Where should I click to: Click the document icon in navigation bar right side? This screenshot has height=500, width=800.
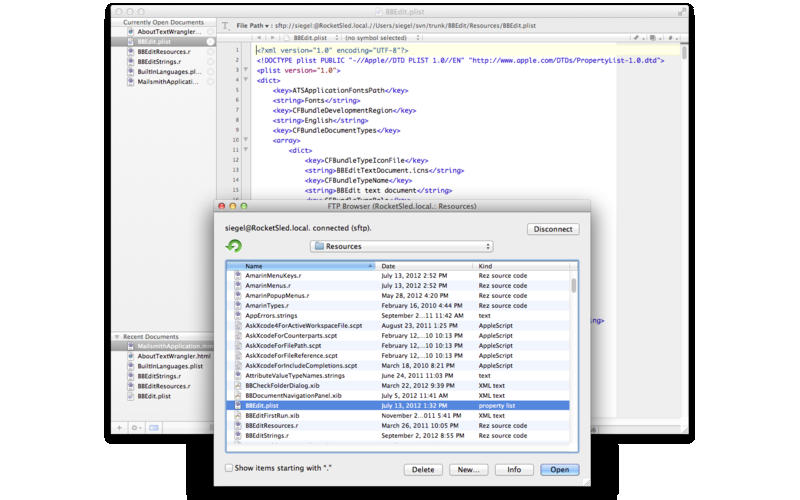point(653,38)
